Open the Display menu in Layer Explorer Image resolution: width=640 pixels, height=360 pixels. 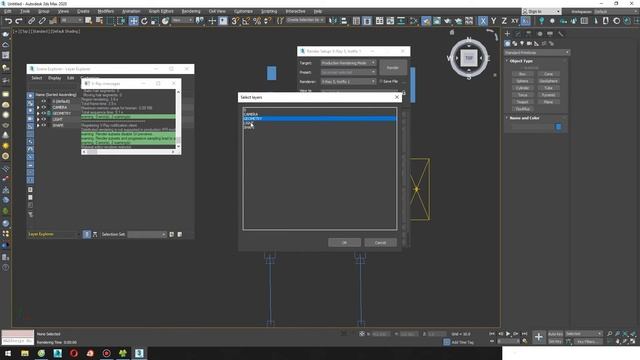[54, 78]
